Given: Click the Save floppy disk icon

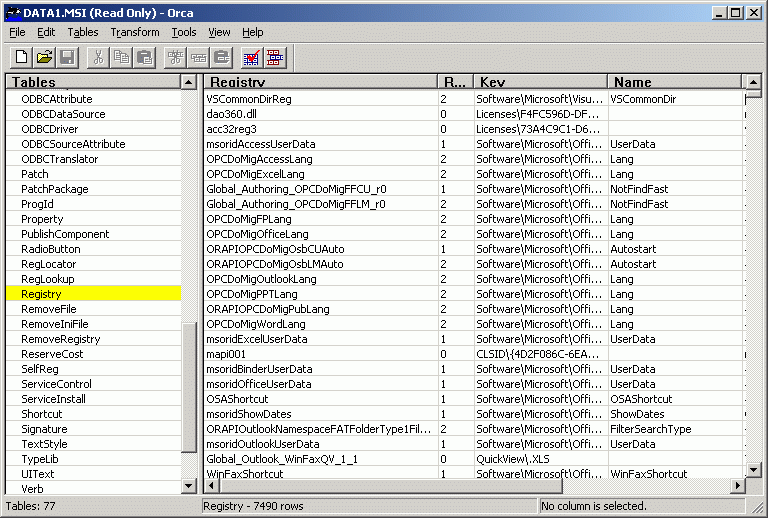Looking at the screenshot, I should [67, 57].
